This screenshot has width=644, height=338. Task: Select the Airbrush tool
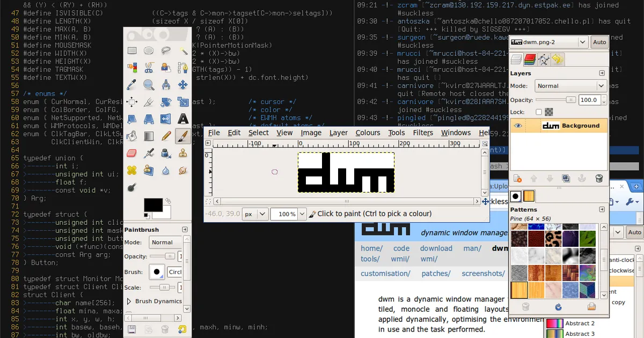click(149, 153)
